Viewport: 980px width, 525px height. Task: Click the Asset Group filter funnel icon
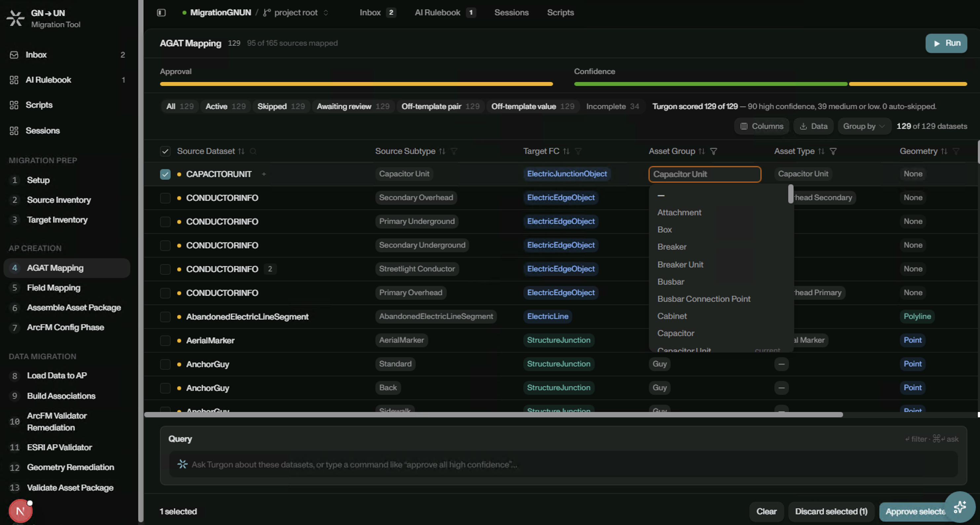[x=713, y=151]
